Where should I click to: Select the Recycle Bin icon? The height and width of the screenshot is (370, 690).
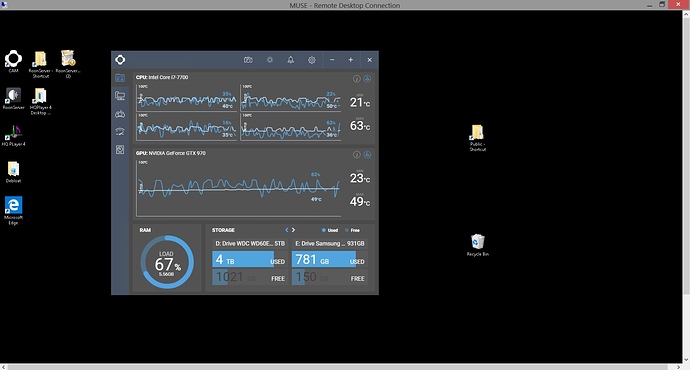tap(477, 245)
